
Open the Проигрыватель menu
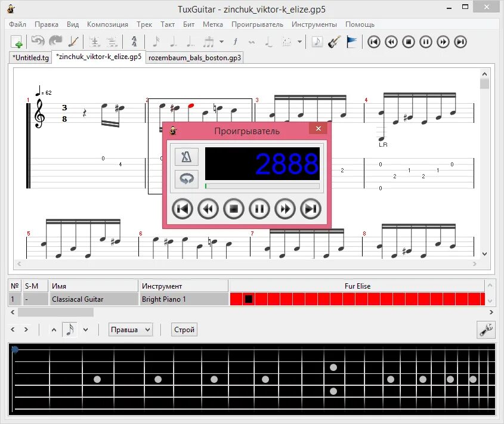click(257, 24)
